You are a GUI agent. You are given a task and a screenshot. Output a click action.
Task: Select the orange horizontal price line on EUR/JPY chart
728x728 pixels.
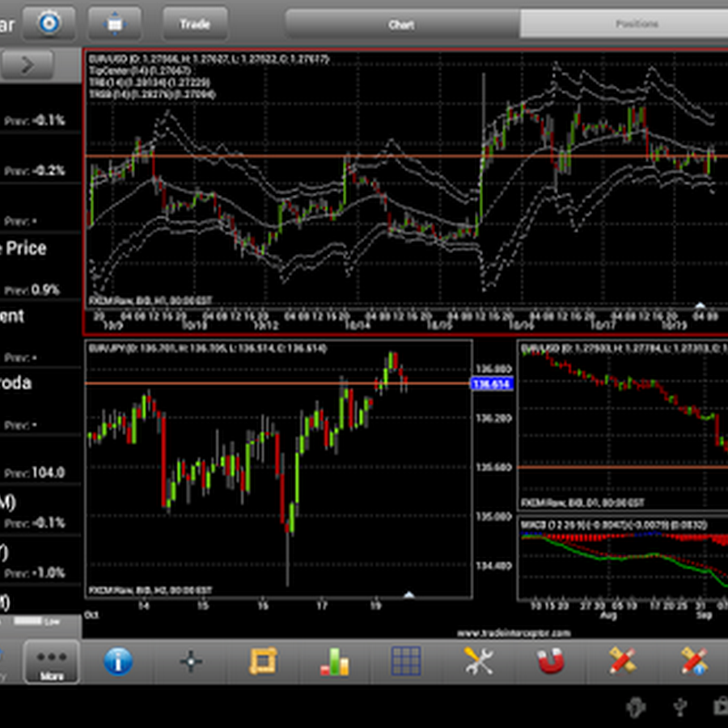[243, 383]
